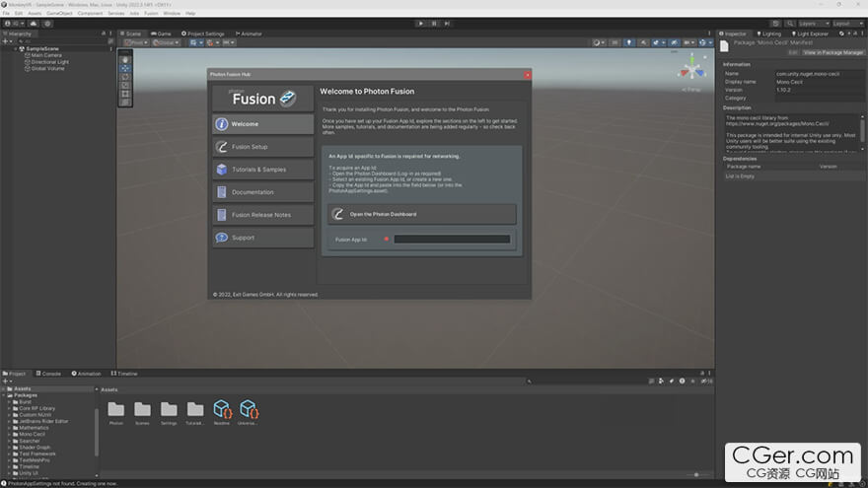Select the Rotate tool in scene toolbar
This screenshot has width=868, height=488.
point(125,77)
